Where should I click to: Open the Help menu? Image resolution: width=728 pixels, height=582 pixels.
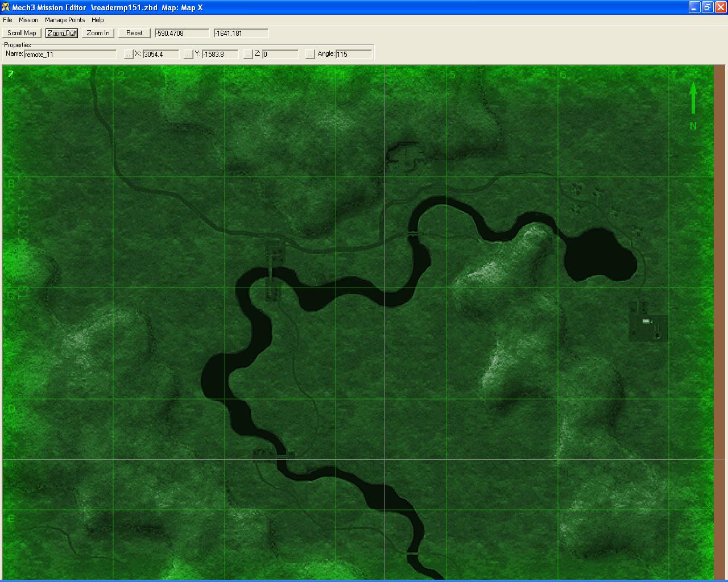(x=98, y=20)
